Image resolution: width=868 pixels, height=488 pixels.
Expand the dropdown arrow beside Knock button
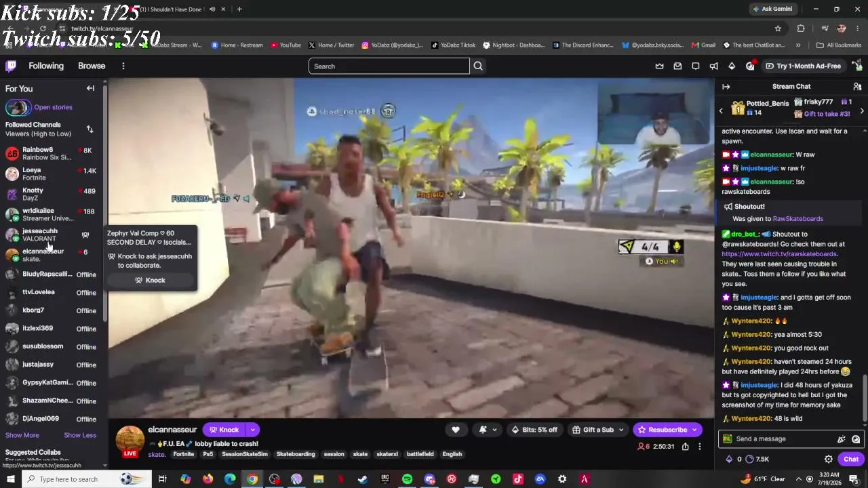coord(252,430)
